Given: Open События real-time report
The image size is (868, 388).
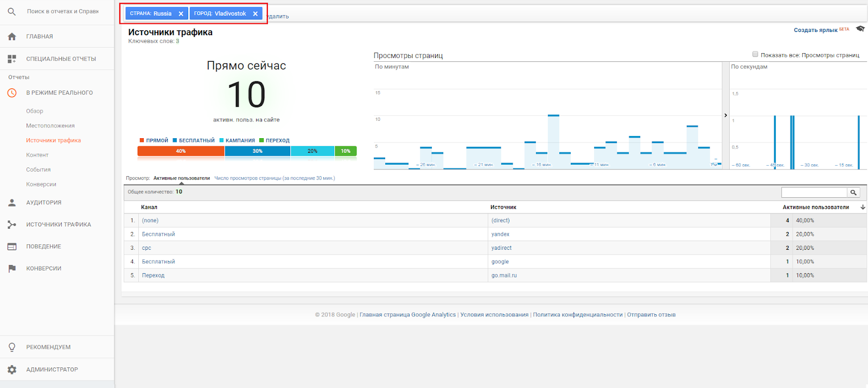Looking at the screenshot, I should [39, 170].
